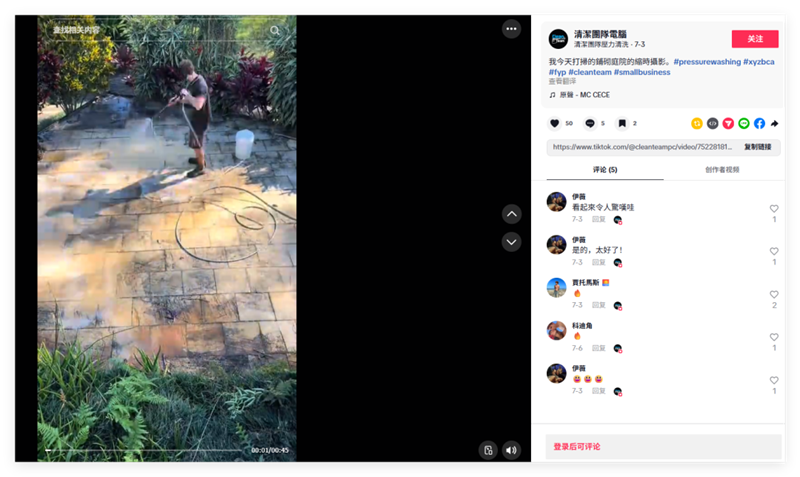Go to the previous video with the up chevron
800x477 pixels.
click(511, 214)
